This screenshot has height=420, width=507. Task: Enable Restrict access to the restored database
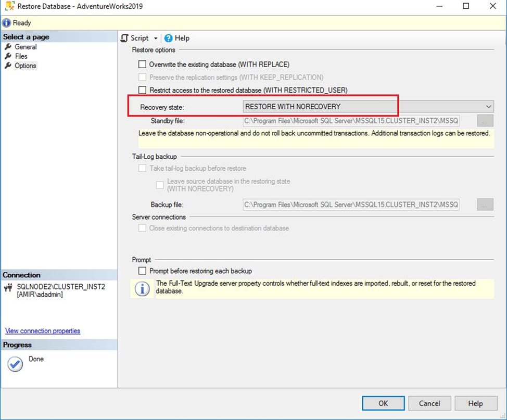point(142,90)
